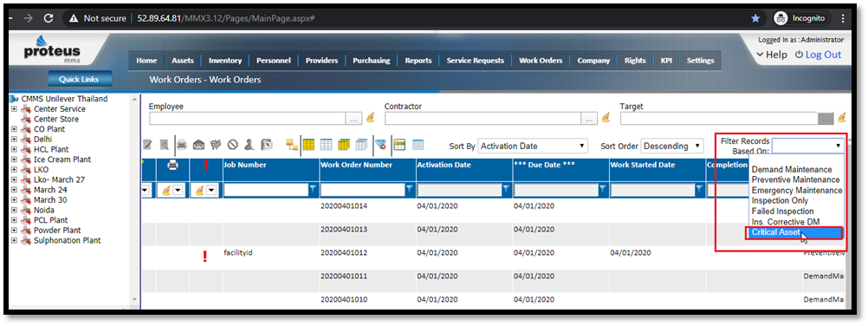Click the Target clear brush icon
868x326 pixels.
(842, 118)
